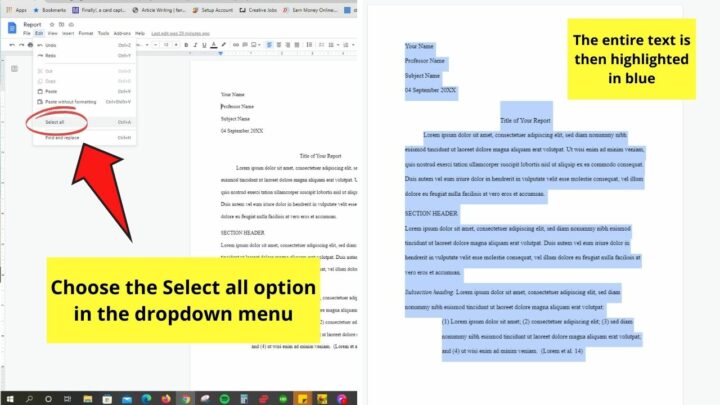Choose Paste without formatting

coord(84,102)
